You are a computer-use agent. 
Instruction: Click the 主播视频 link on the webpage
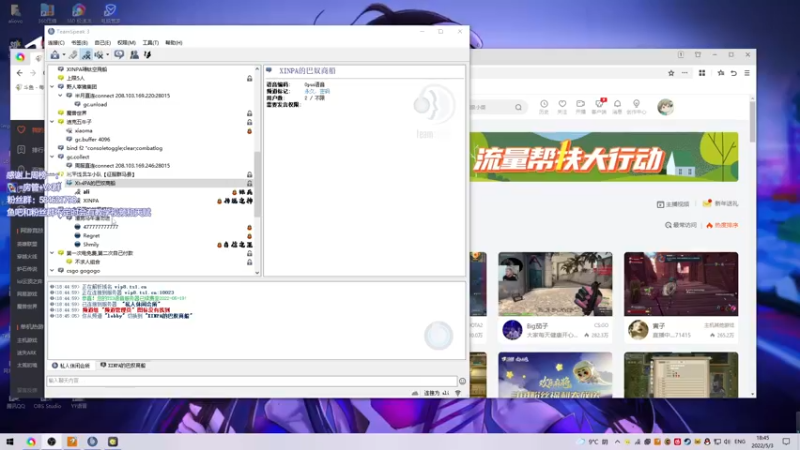[x=673, y=204]
